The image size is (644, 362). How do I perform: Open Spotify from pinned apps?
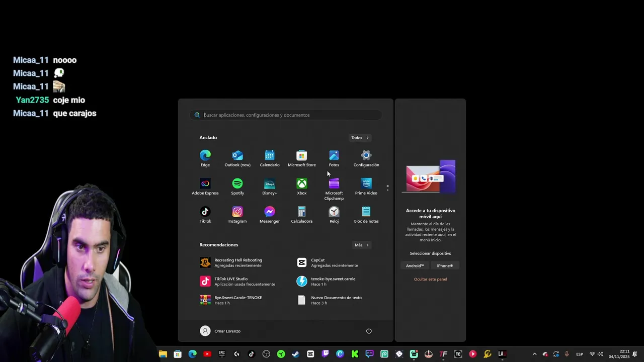click(237, 187)
